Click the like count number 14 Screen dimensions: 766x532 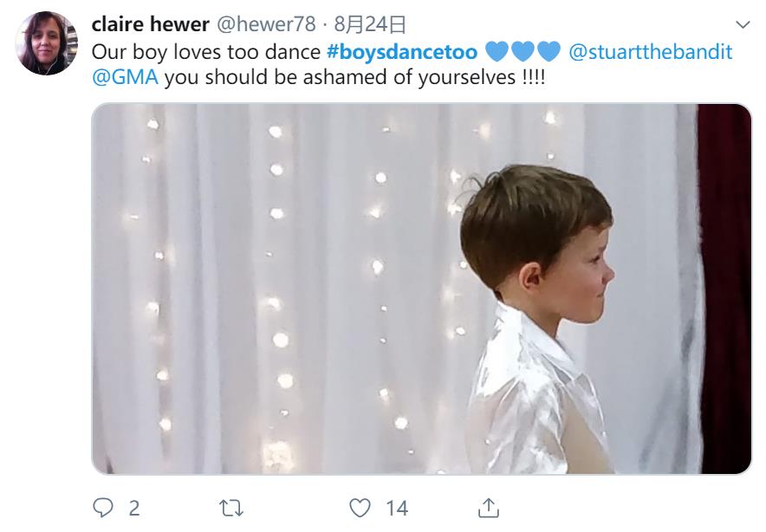(397, 509)
